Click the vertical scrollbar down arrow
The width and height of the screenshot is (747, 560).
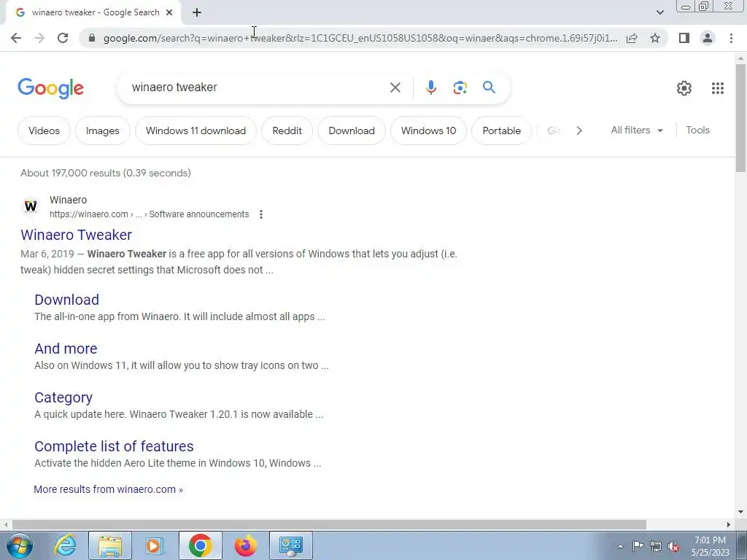pos(740,512)
